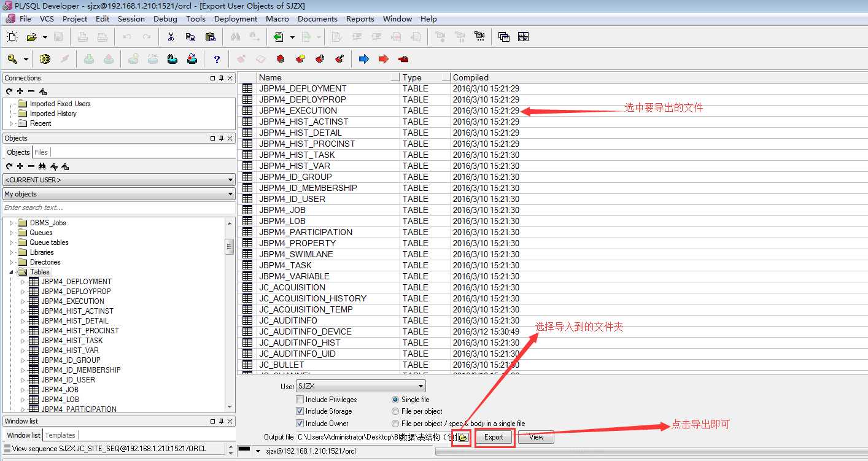The width and height of the screenshot is (868, 461).
Task: Sort by the Name column header
Action: click(328, 77)
